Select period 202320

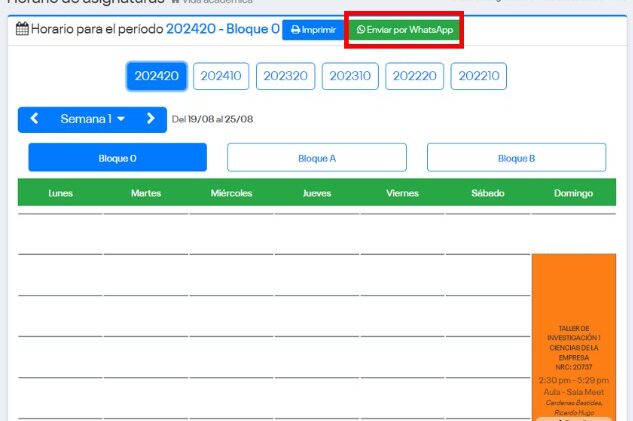pos(286,76)
